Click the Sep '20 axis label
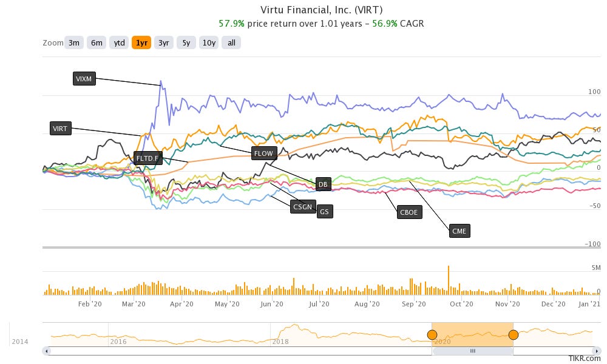The image size is (607, 364). click(414, 304)
